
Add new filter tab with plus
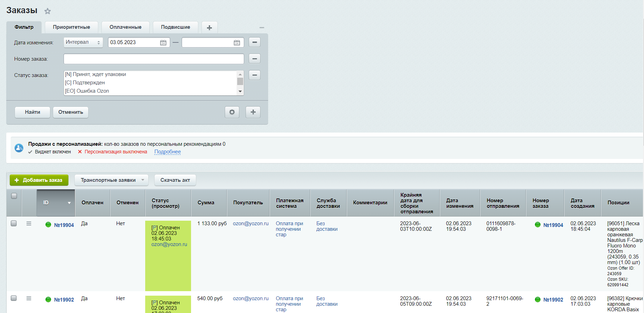point(209,27)
